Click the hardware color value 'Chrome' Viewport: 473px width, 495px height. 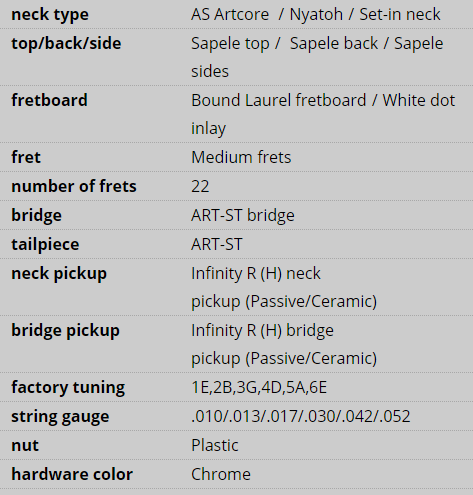221,474
